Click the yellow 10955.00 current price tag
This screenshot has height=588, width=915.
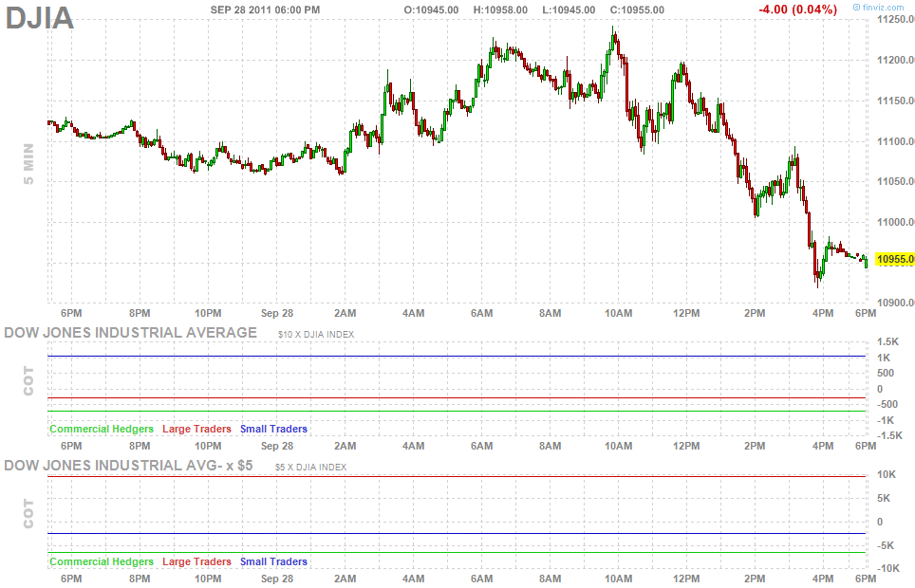(x=894, y=259)
